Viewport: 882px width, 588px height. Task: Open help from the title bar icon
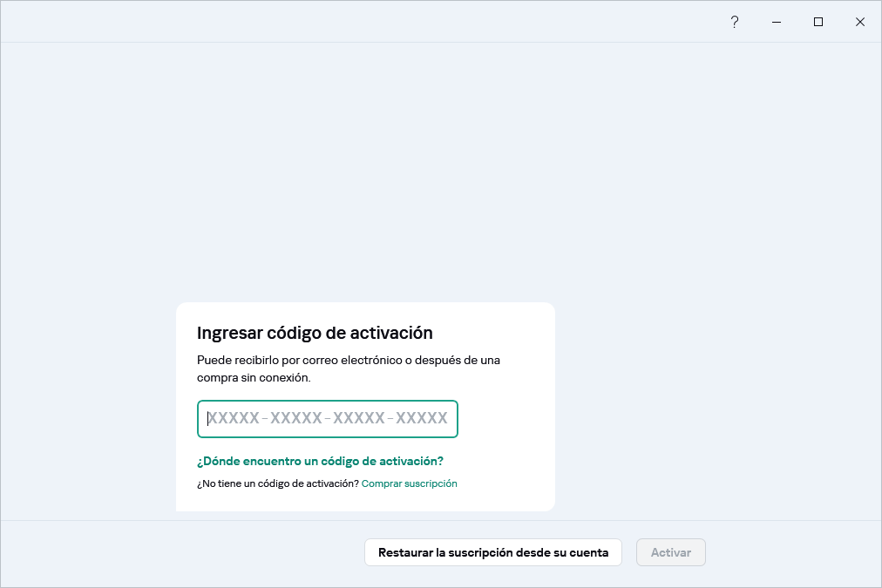point(735,21)
